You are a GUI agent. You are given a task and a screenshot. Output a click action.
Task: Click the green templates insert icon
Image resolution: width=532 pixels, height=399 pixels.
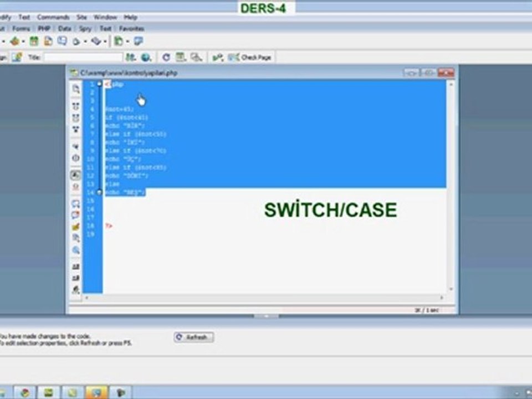(119, 42)
